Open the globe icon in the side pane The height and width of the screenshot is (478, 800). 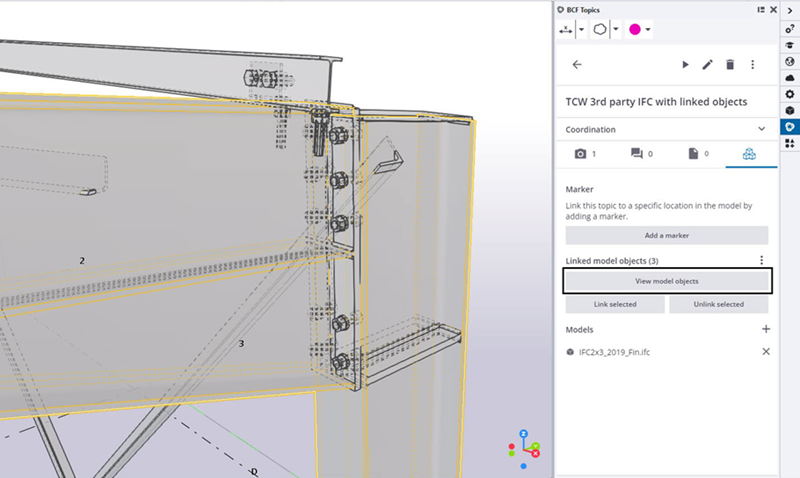[x=789, y=61]
